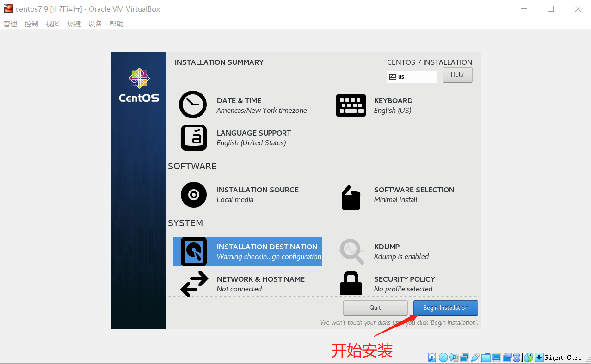Click 'No profile selected' text
The height and width of the screenshot is (364, 591).
pos(403,289)
